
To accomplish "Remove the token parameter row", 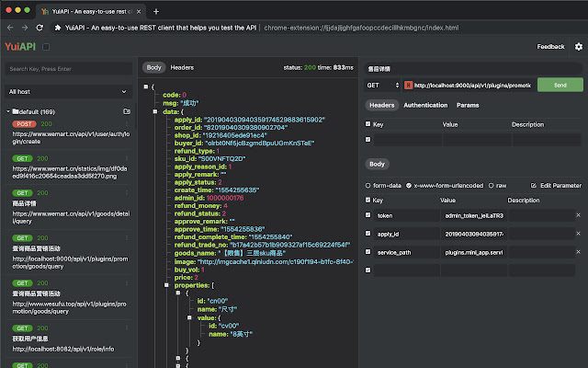I will 578,214.
